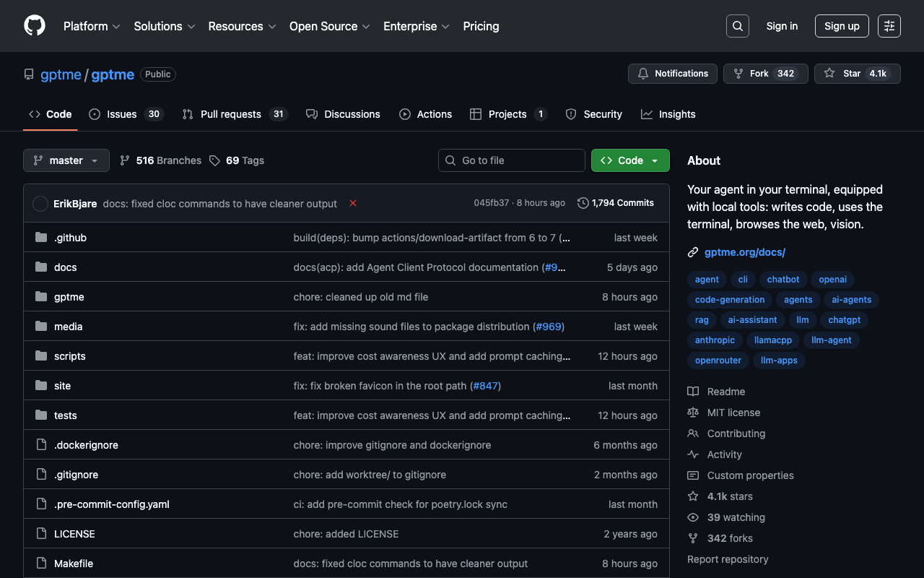Open the gptme.org/docs/ link
Screen dimensions: 924x578
(x=744, y=252)
